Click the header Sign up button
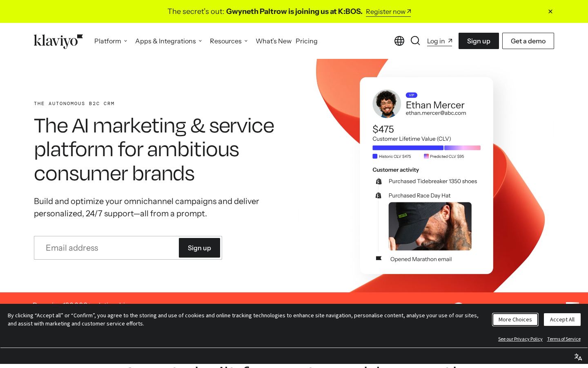 (x=479, y=41)
